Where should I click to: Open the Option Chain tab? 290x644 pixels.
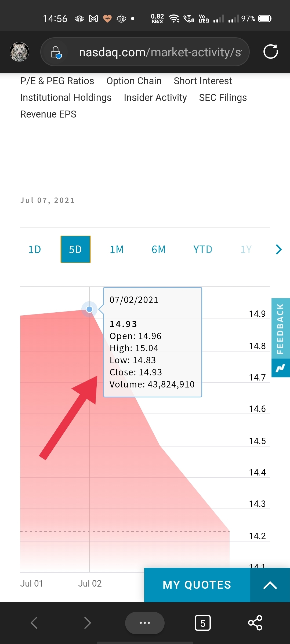(134, 81)
